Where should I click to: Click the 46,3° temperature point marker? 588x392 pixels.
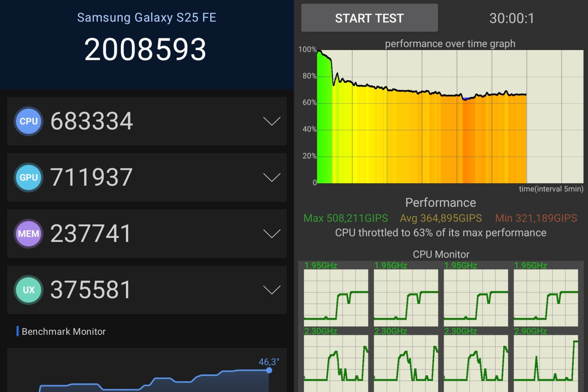click(x=269, y=370)
